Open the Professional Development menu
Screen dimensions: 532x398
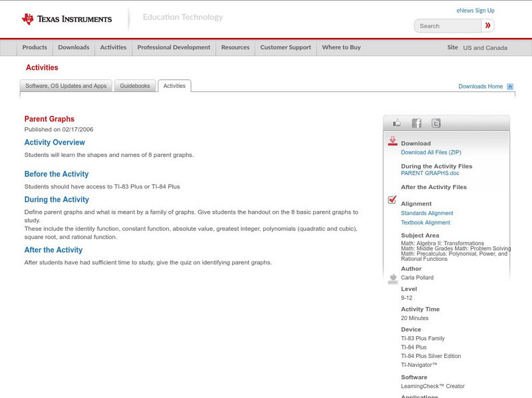click(x=173, y=47)
